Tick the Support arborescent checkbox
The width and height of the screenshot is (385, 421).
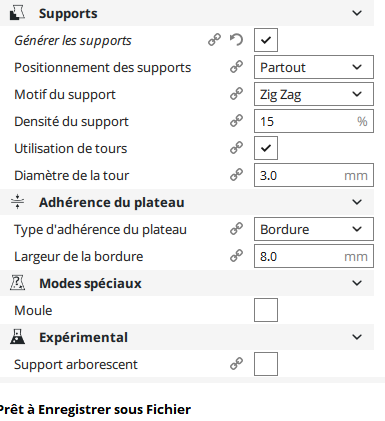pyautogui.click(x=266, y=364)
